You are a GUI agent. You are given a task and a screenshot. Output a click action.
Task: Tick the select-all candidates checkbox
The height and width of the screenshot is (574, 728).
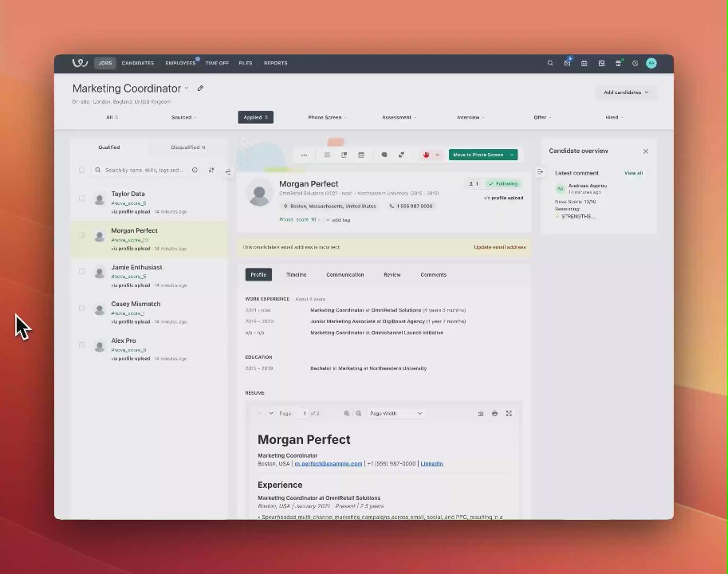(x=81, y=171)
